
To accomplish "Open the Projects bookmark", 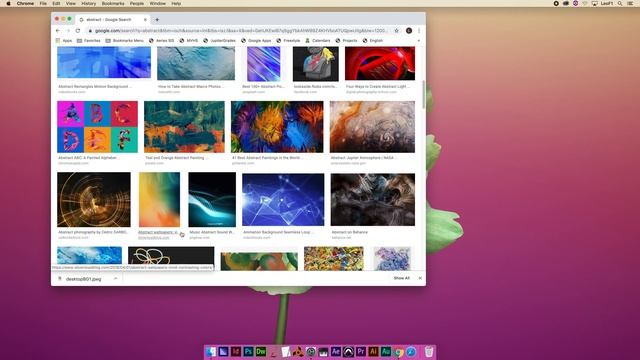I will point(346,41).
